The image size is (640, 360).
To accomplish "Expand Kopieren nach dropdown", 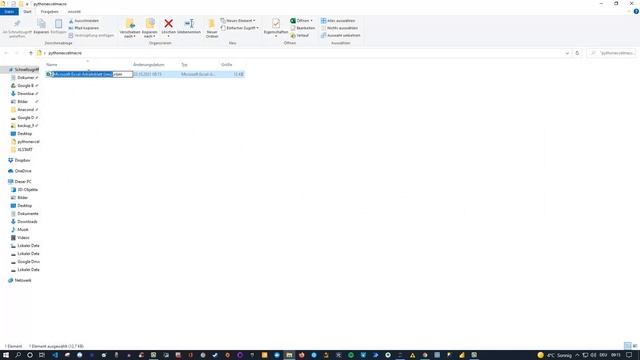I will (149, 34).
